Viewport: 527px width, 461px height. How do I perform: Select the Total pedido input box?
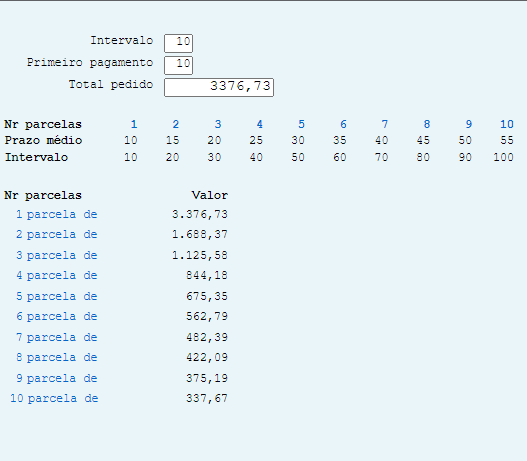(x=219, y=87)
